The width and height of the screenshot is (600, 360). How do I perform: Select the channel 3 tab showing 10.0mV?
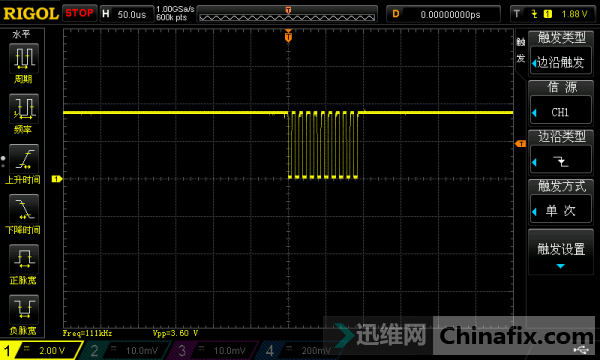click(x=214, y=350)
